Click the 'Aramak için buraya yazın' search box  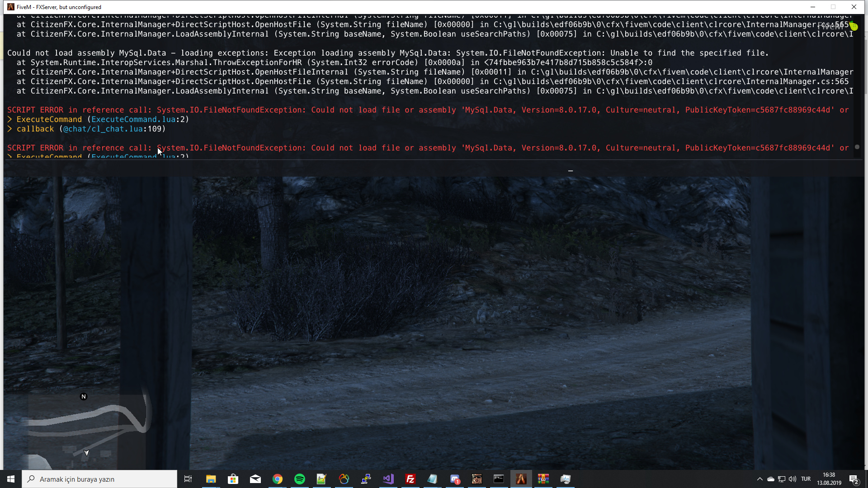tap(99, 479)
